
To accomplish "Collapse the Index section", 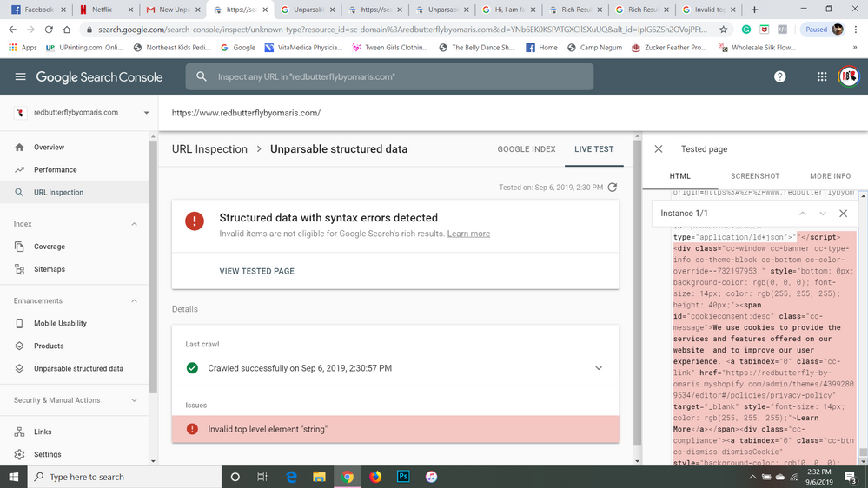I will 134,224.
